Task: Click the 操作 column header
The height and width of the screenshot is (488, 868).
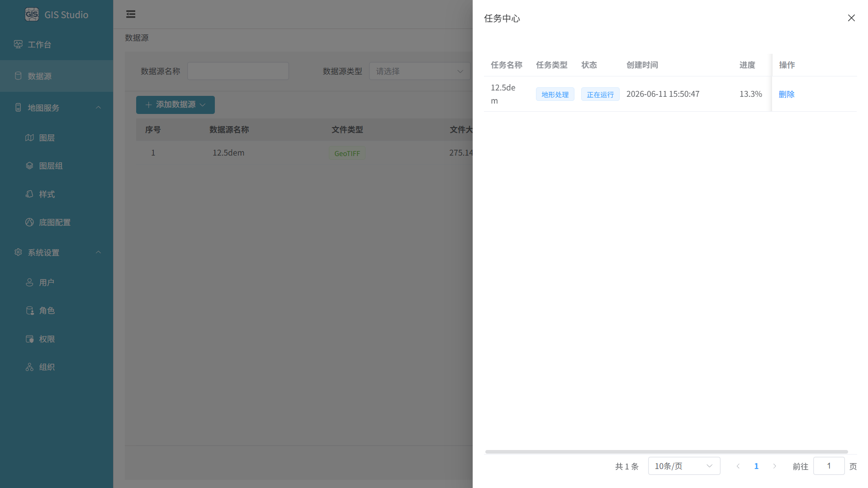Action: [x=787, y=65]
